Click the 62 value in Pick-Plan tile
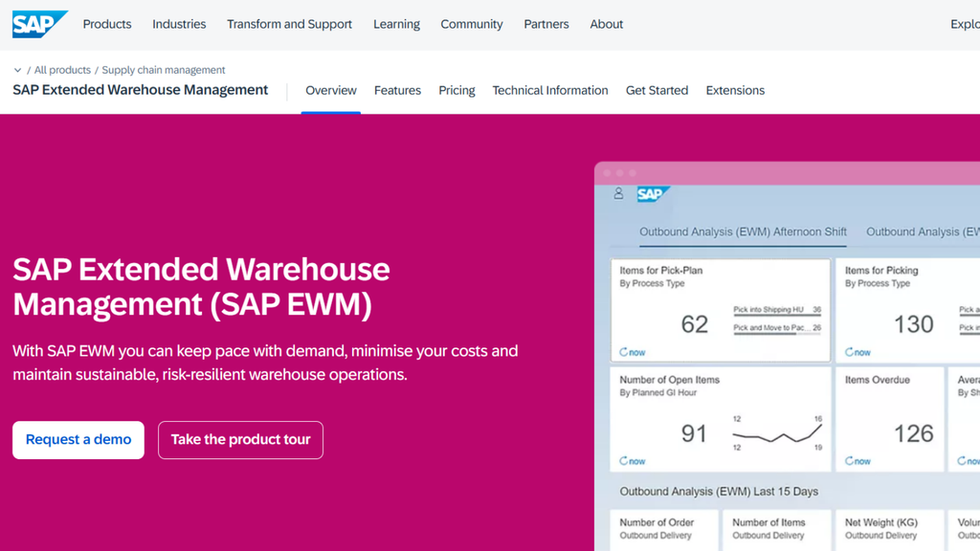Screen dimensions: 980x551 pyautogui.click(x=695, y=324)
